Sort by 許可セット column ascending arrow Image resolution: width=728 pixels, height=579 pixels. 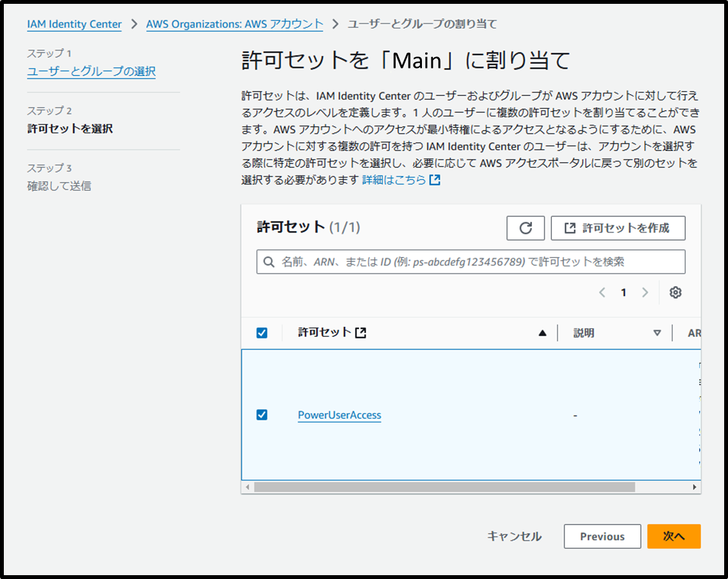542,333
